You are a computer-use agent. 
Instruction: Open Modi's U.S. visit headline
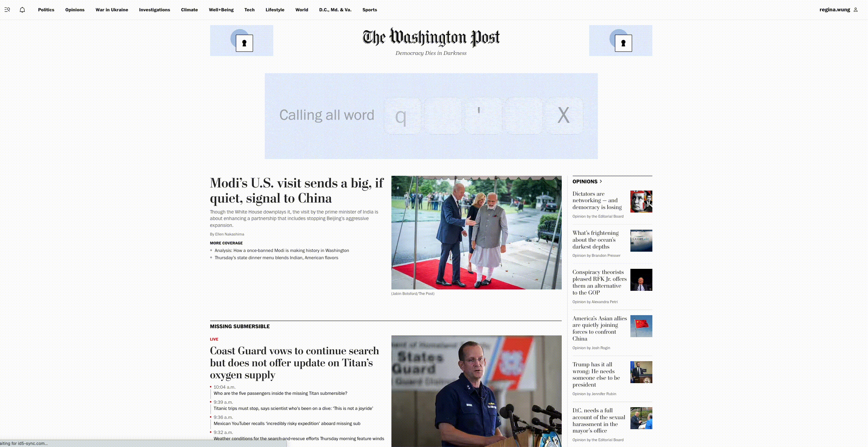point(297,191)
